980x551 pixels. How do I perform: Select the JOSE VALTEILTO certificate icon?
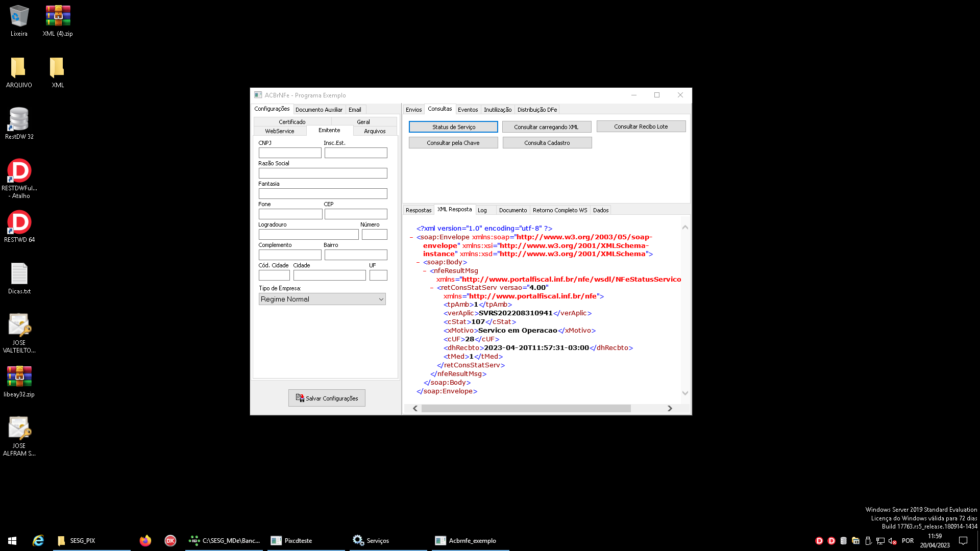coord(19,334)
